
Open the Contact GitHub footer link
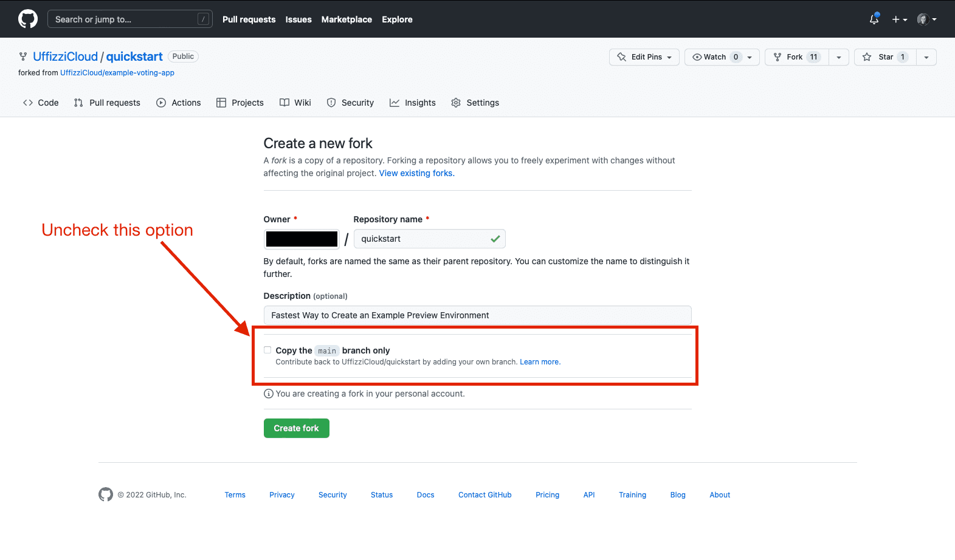click(x=485, y=495)
